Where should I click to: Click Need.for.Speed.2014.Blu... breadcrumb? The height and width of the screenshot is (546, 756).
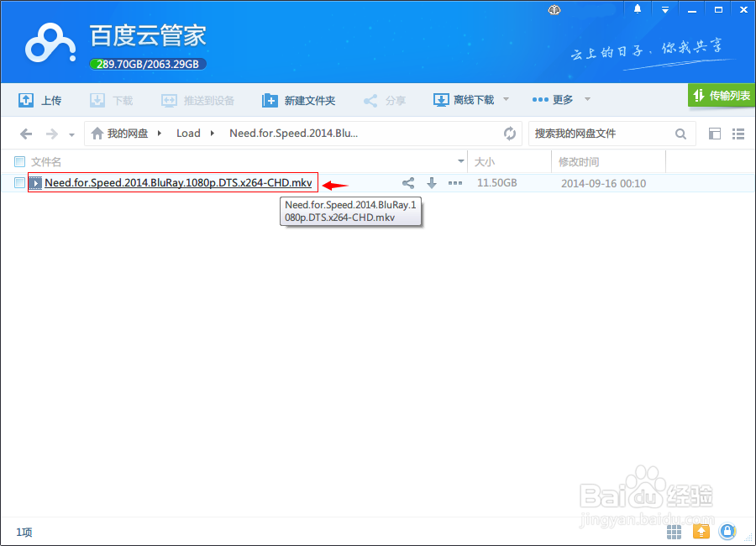293,133
